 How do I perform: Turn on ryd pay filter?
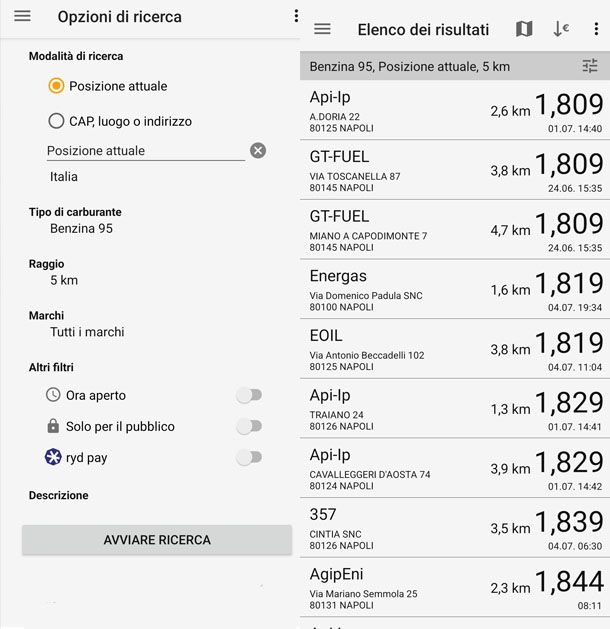(249, 457)
